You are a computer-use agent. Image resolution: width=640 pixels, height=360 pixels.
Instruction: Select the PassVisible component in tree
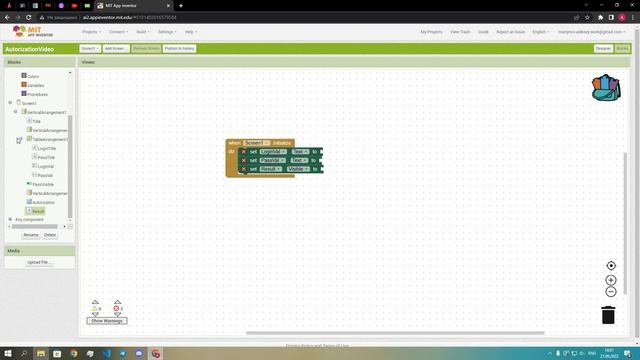[40, 184]
